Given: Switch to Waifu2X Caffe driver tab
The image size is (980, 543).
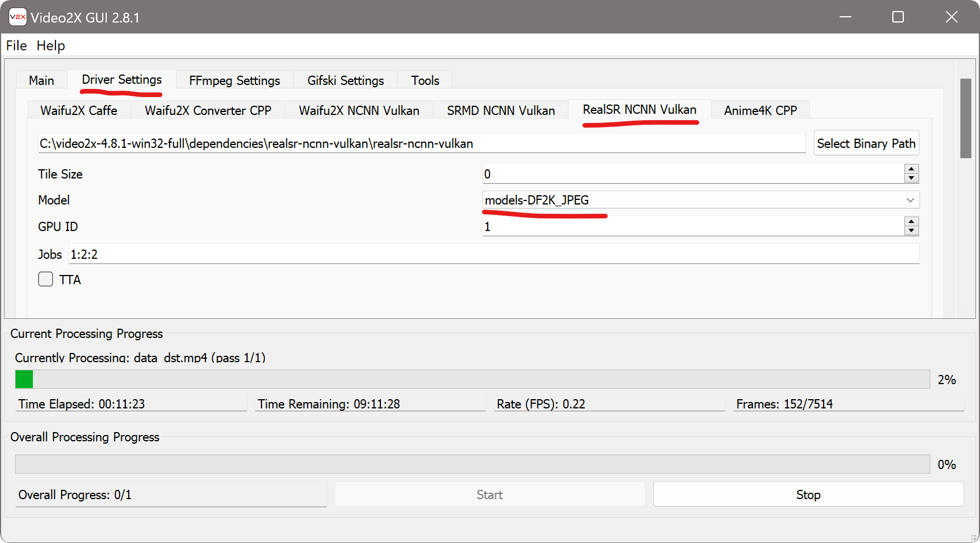Looking at the screenshot, I should point(78,110).
